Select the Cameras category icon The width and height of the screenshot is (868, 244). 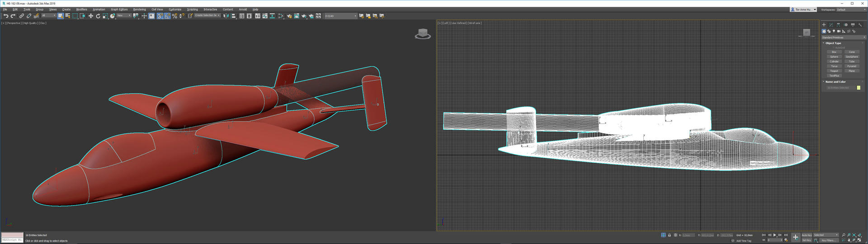(x=839, y=31)
